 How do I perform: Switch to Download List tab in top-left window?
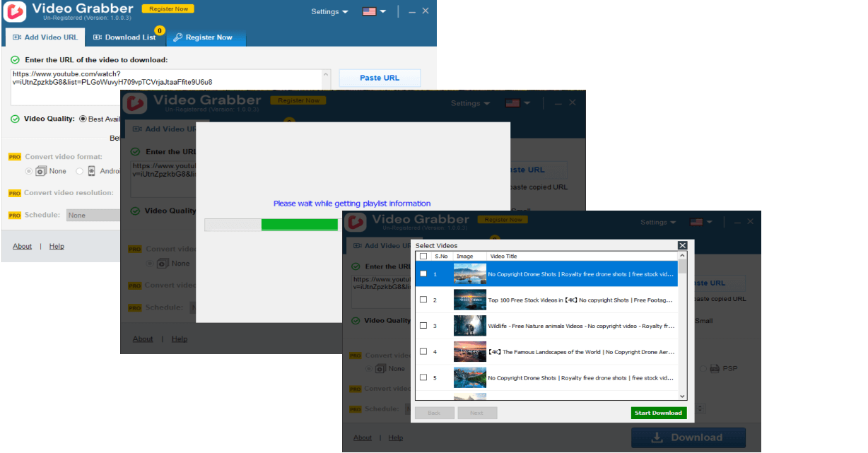pos(124,37)
